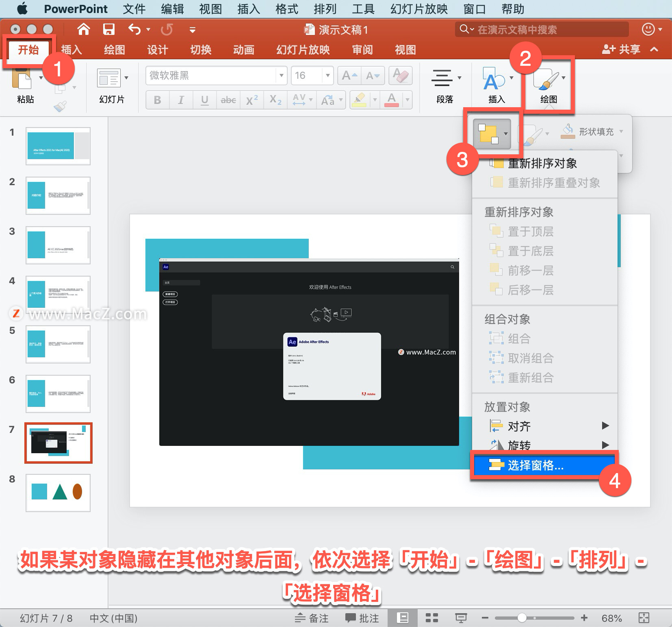Open the Paragraph alignment icon
This screenshot has width=672, height=627.
442,78
